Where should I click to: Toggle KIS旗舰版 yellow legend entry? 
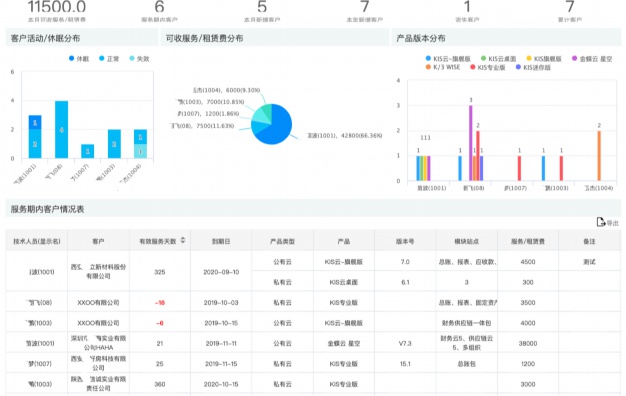(x=544, y=59)
